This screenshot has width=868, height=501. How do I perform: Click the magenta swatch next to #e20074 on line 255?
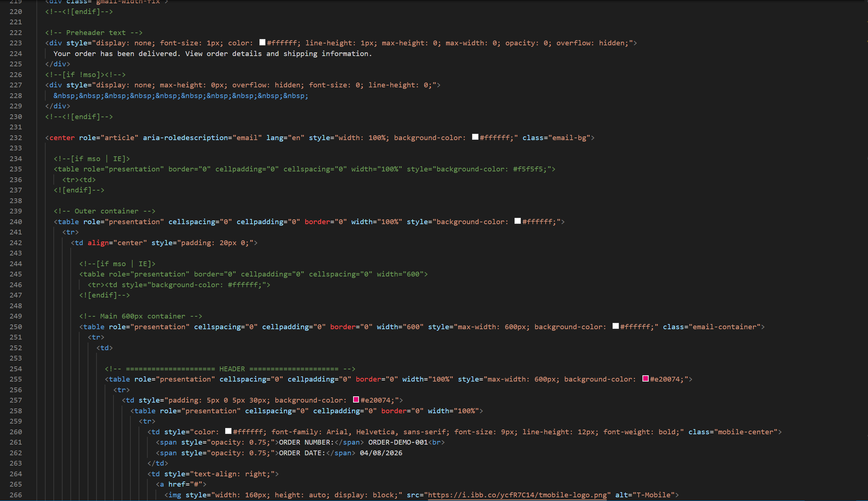tap(645, 379)
